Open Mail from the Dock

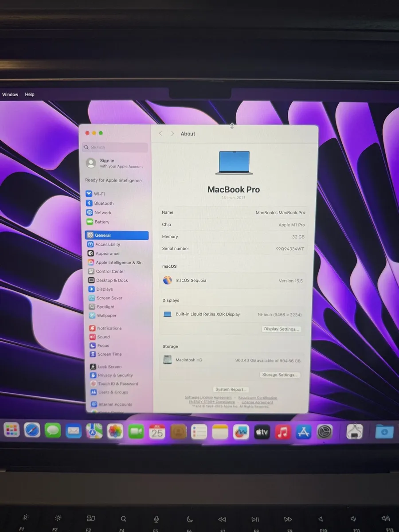74,430
